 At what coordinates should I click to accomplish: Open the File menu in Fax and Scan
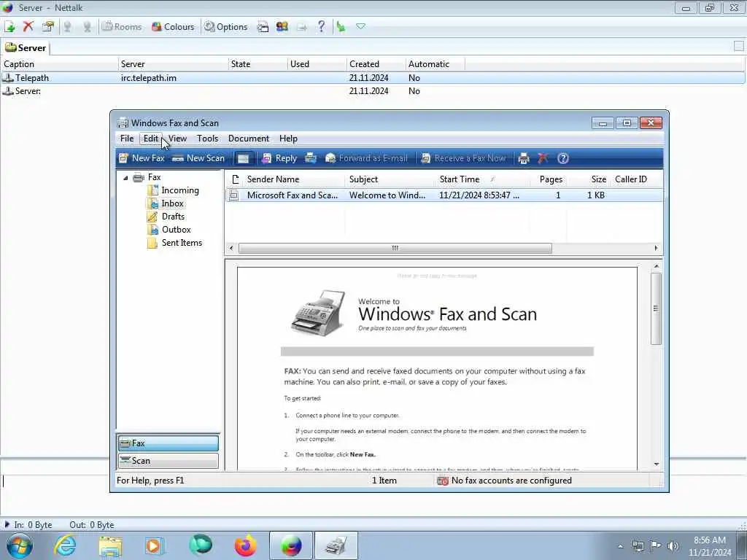127,139
